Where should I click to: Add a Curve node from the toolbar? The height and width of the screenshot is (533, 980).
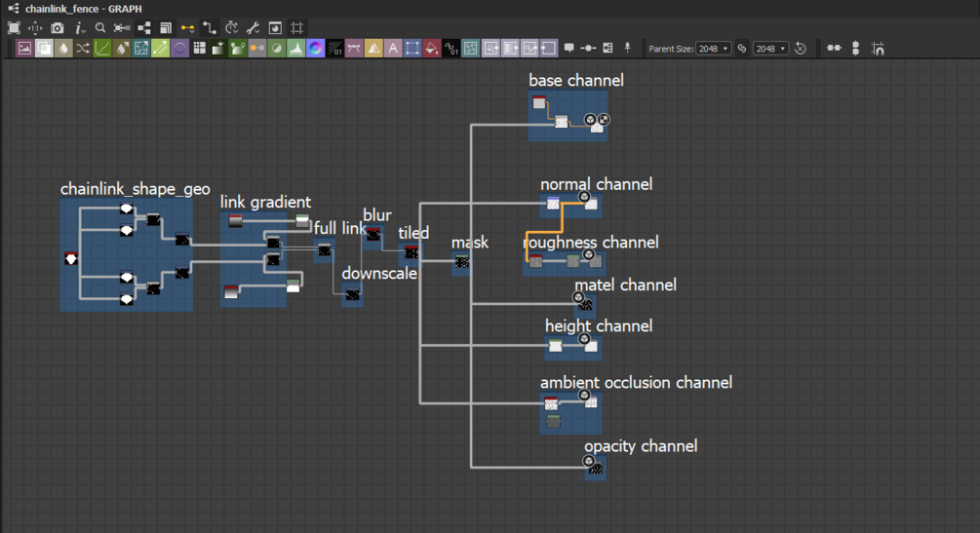coord(101,48)
